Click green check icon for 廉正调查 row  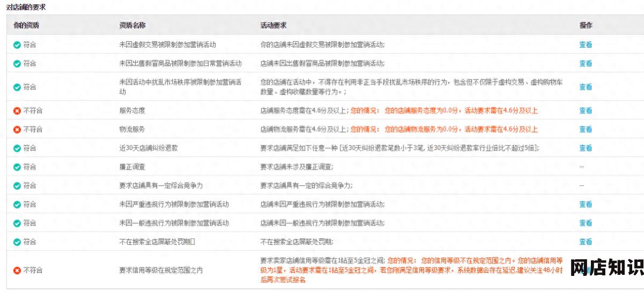(17, 167)
